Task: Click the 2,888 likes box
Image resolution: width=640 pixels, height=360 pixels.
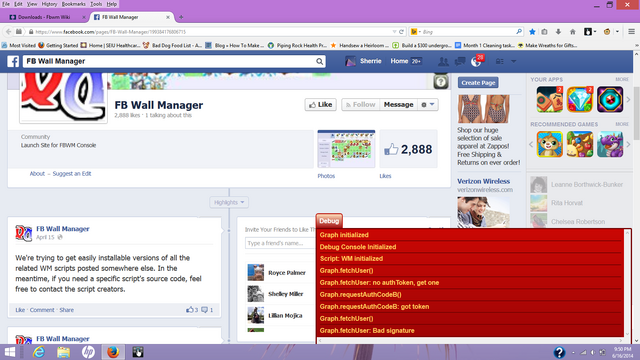Action: (409, 149)
